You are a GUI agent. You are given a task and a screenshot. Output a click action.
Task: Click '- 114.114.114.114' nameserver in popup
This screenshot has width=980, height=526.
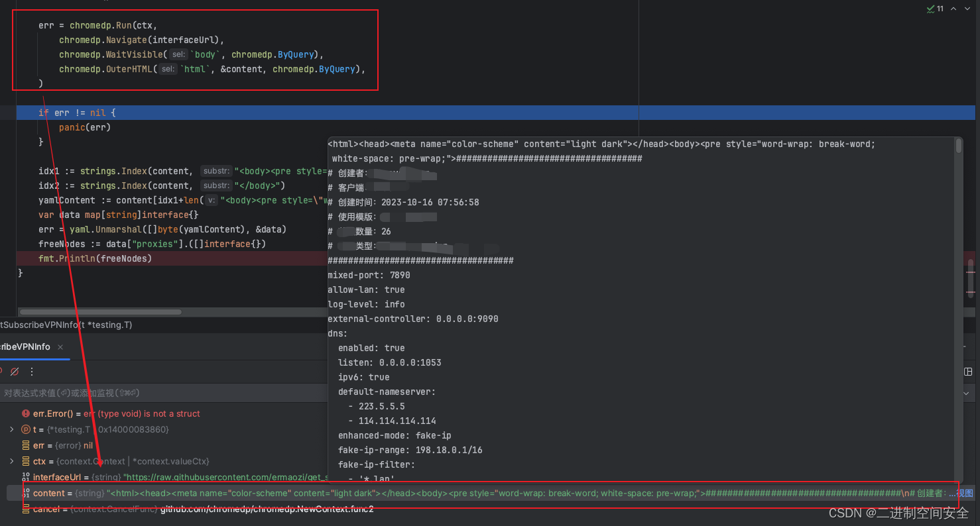(392, 421)
